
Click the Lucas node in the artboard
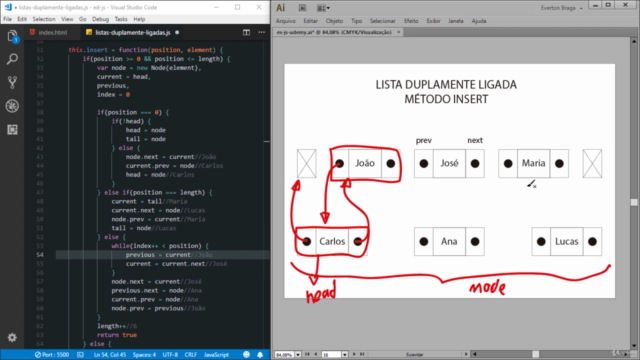567,242
